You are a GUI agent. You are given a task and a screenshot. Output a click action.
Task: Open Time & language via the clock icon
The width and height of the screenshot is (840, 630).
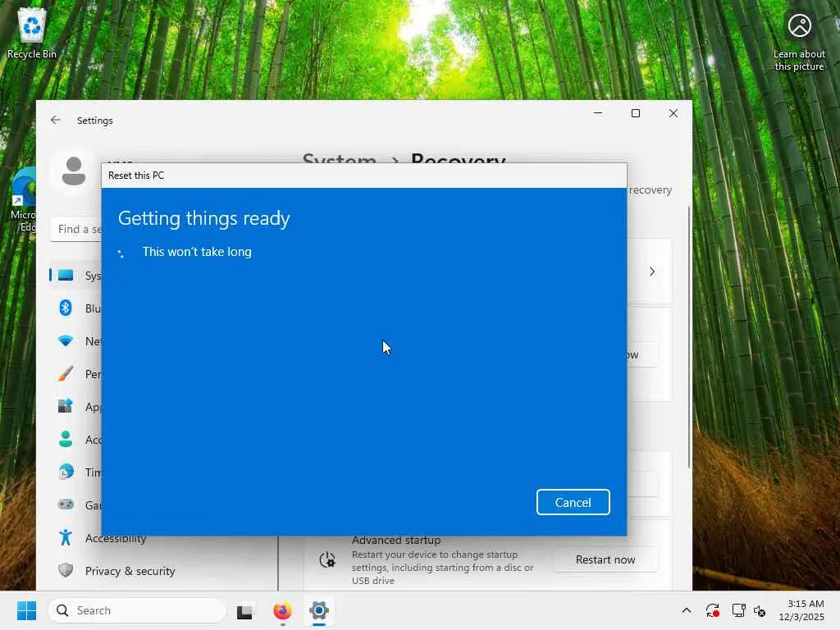66,472
